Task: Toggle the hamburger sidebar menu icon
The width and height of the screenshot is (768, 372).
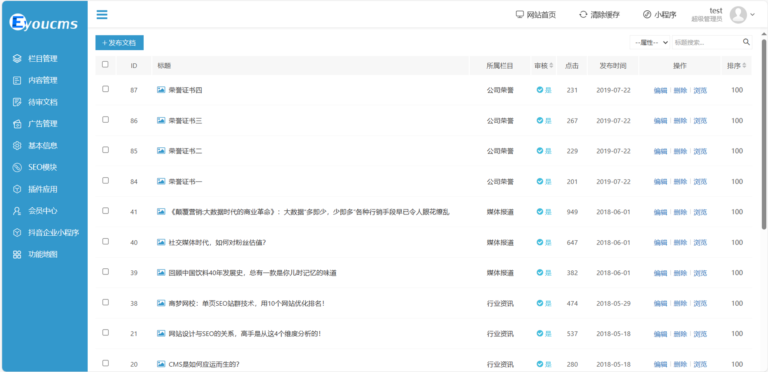Action: (102, 15)
